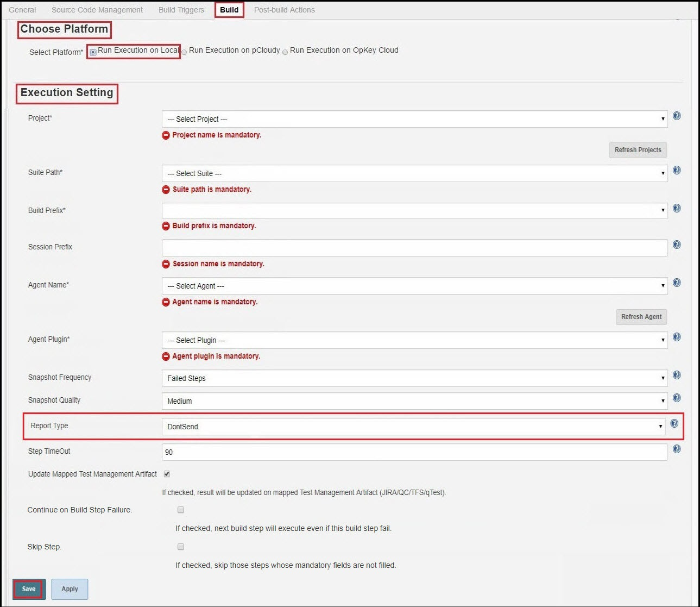Click the Snapshot Frequency label
Viewport: 700px width, 607px height.
point(60,377)
